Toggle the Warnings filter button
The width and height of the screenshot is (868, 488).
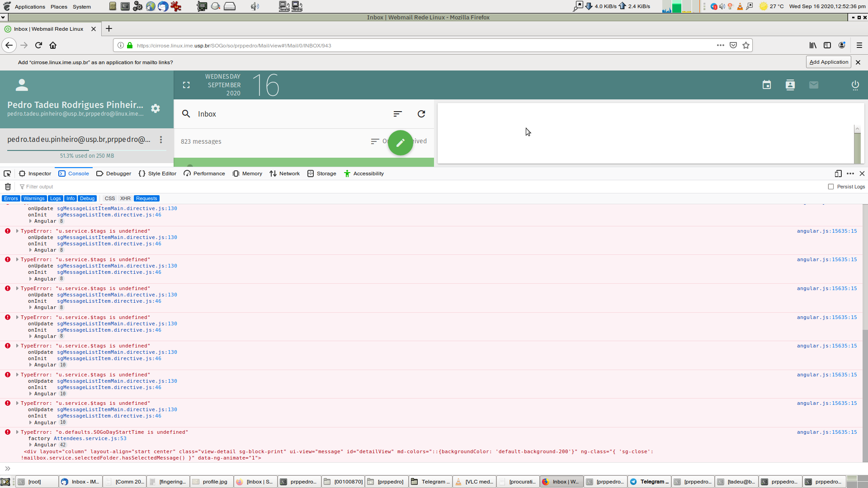pyautogui.click(x=34, y=198)
